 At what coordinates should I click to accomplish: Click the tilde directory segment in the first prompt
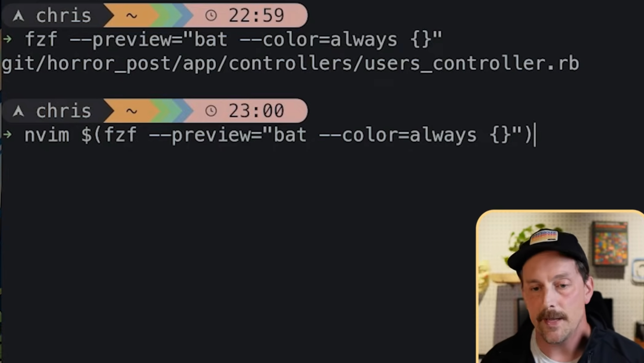[132, 15]
